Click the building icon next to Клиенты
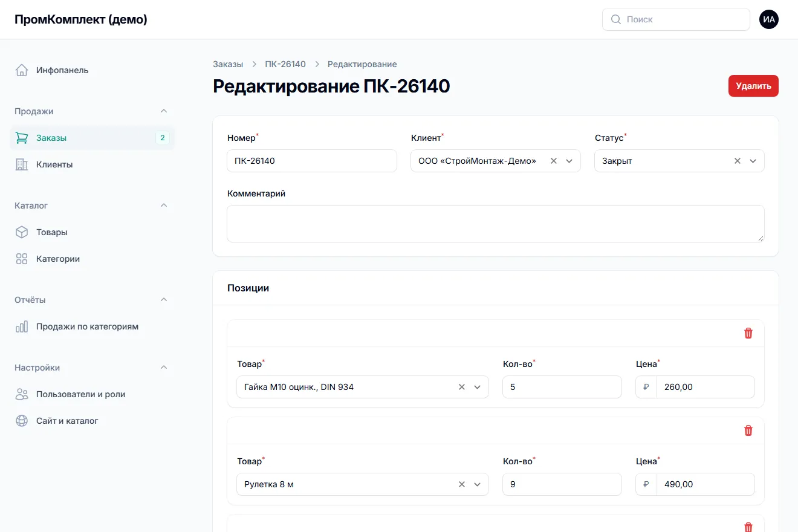The image size is (798, 532). [22, 164]
